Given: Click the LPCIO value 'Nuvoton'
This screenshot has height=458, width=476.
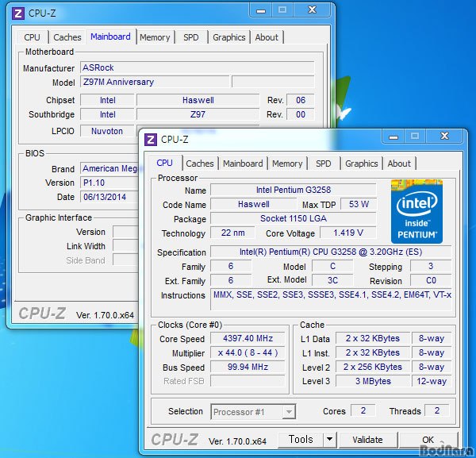Looking at the screenshot, I should pyautogui.click(x=107, y=131).
